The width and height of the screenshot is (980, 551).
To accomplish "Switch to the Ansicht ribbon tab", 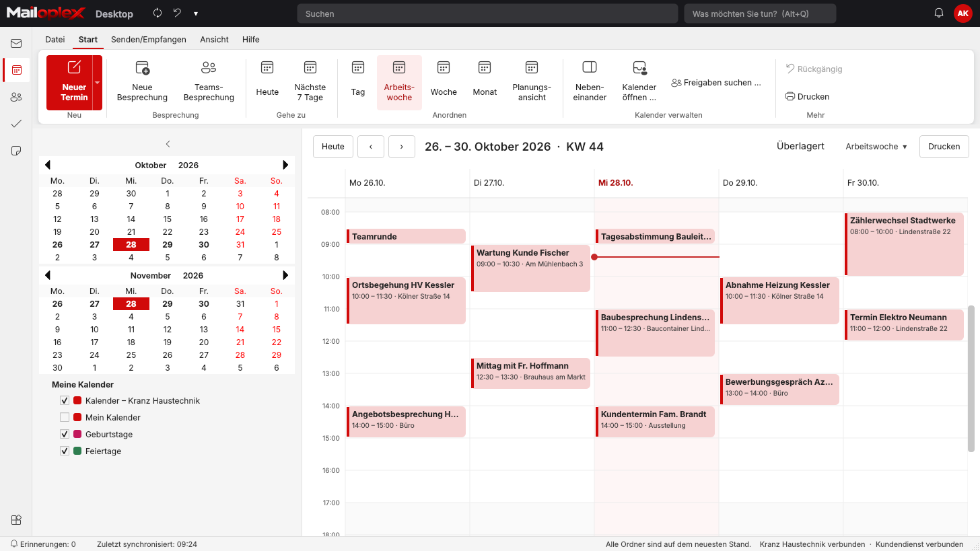I will [x=214, y=40].
